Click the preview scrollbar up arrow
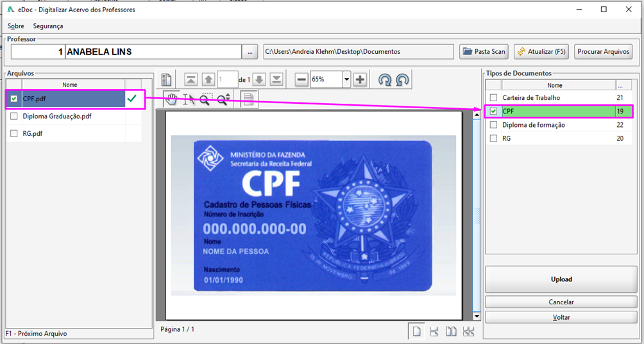The image size is (644, 344). [x=477, y=115]
